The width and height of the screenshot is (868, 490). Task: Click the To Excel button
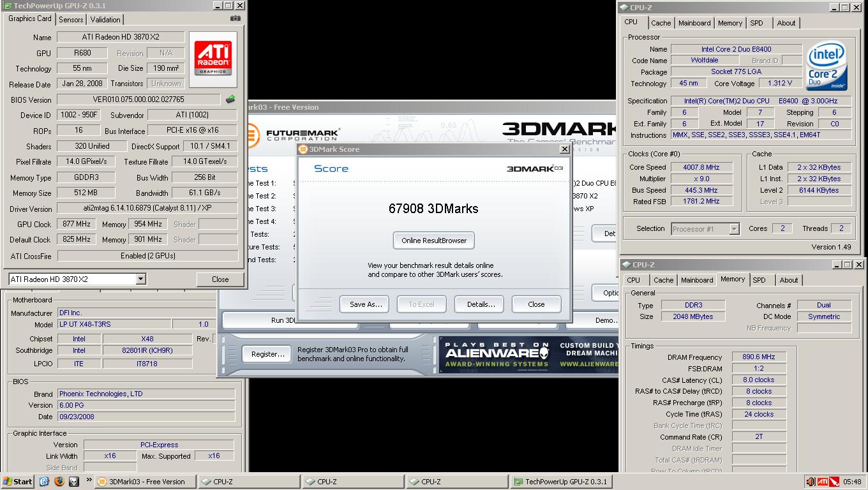tap(421, 304)
